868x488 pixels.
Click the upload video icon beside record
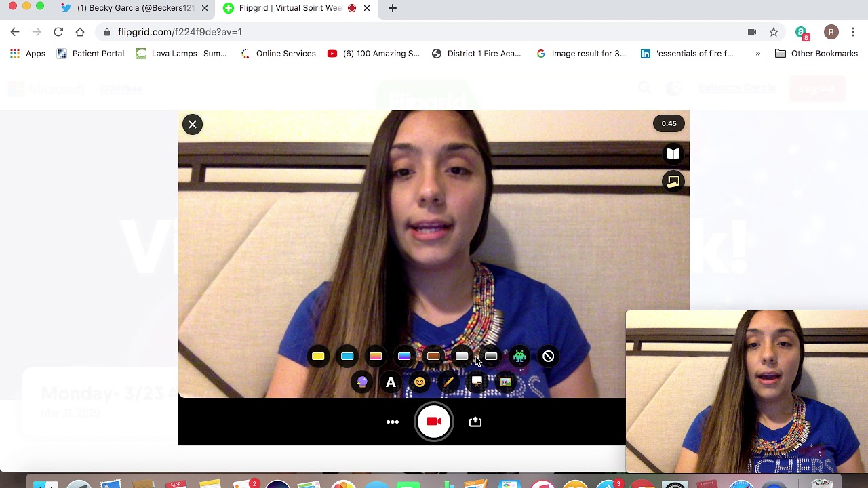[475, 422]
